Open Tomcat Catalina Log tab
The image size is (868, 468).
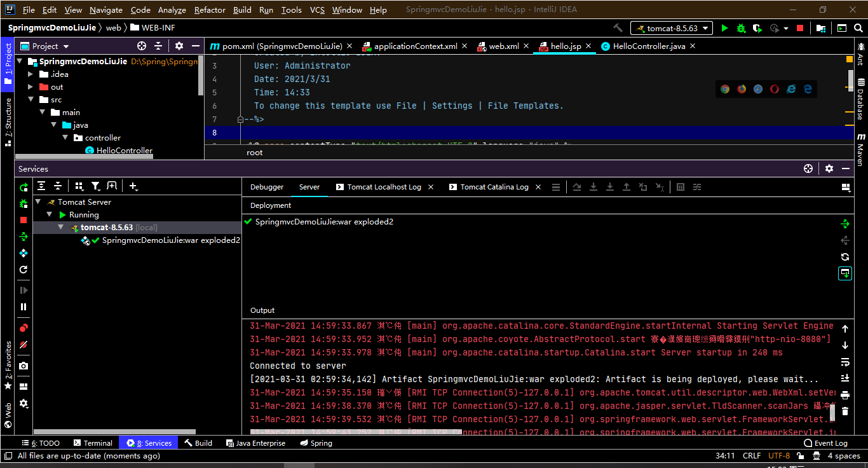[494, 187]
